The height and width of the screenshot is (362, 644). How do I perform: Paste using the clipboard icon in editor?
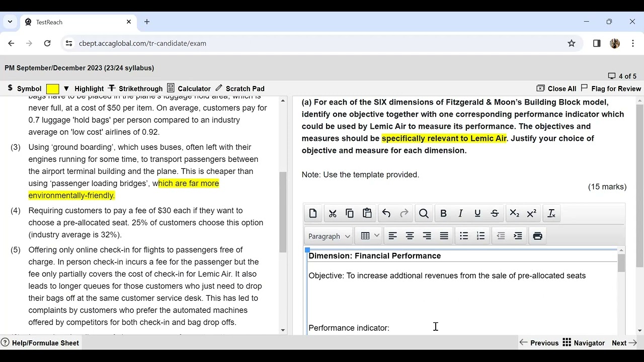(367, 213)
